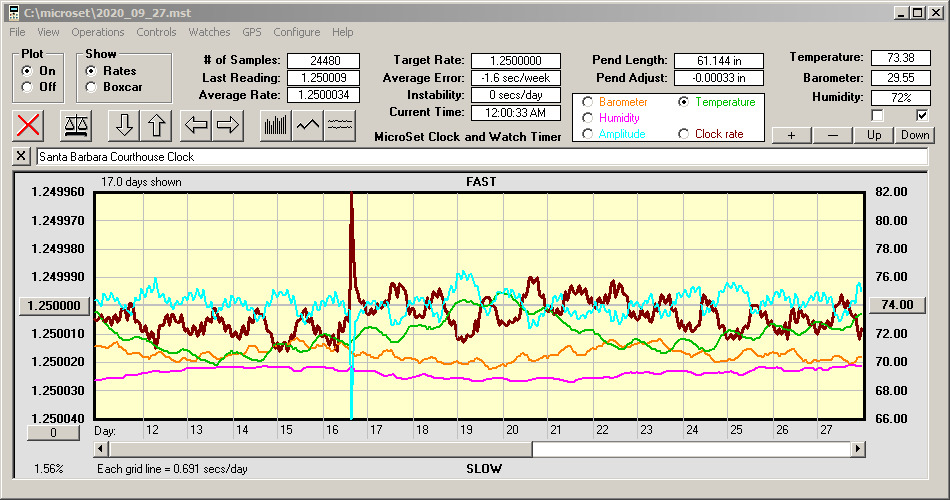Turn the Plot option Off
The image size is (950, 500).
[x=27, y=87]
